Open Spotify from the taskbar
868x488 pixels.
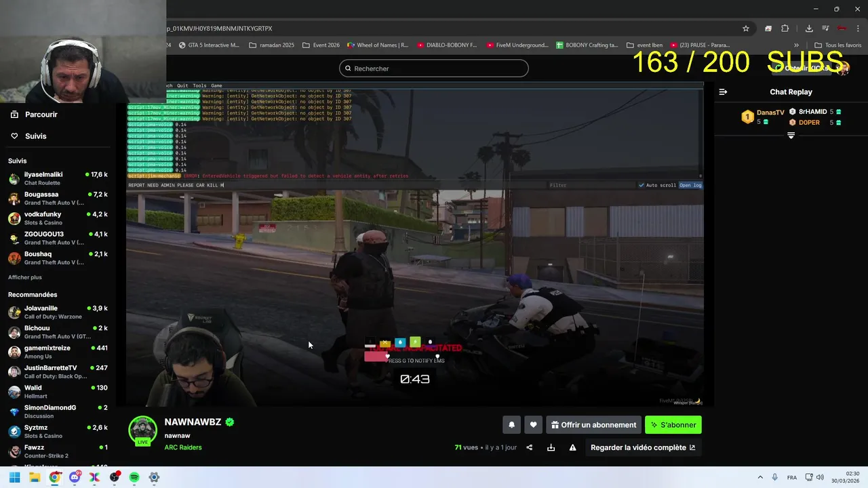pos(134,477)
